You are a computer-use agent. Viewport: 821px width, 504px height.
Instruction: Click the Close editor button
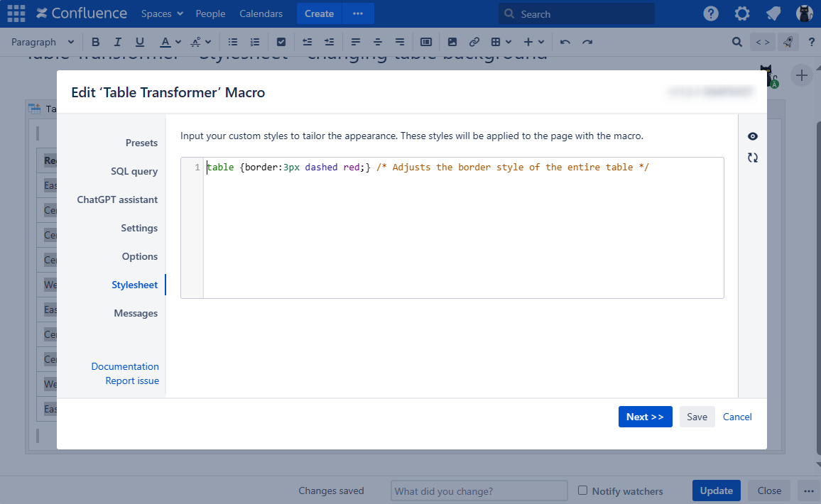click(x=769, y=491)
